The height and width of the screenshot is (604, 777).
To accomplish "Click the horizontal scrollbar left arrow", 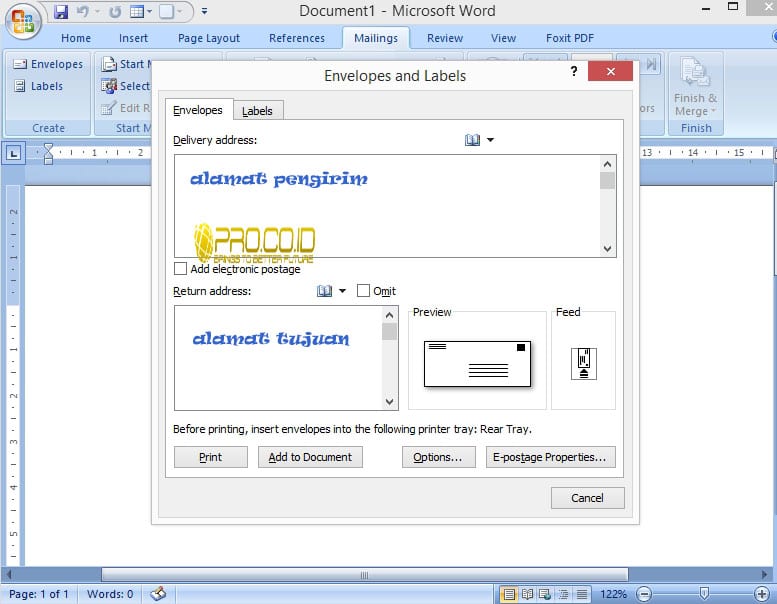I will (x=8, y=575).
